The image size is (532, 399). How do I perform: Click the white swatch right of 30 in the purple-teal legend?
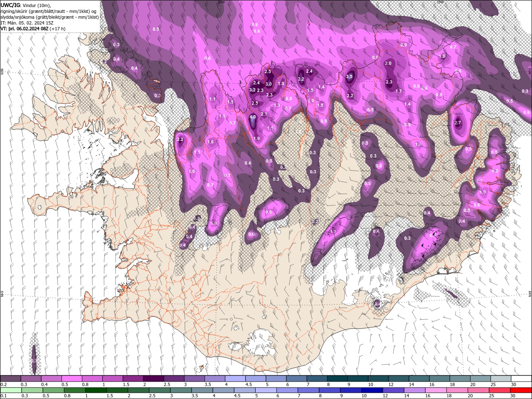tap(521, 379)
